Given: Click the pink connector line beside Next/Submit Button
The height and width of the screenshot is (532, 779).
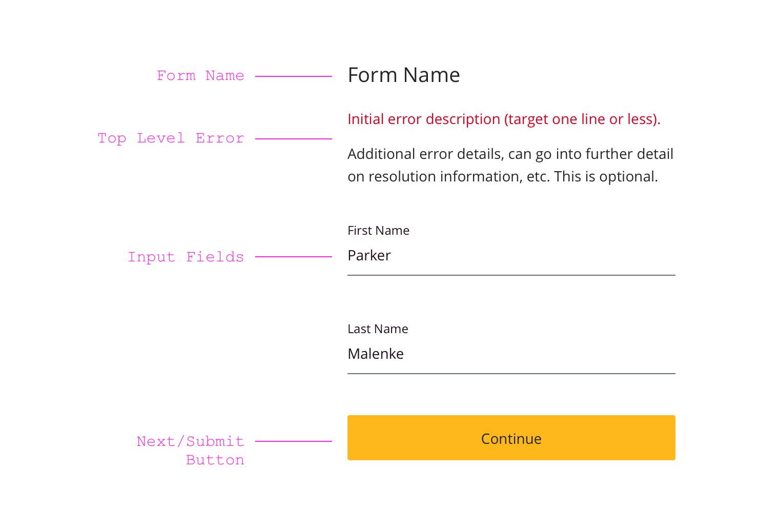Looking at the screenshot, I should click(294, 441).
